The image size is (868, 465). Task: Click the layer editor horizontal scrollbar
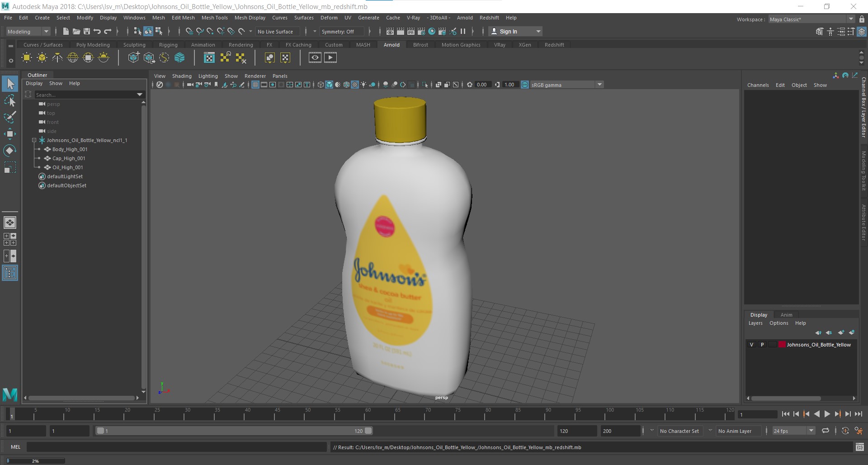[786, 399]
